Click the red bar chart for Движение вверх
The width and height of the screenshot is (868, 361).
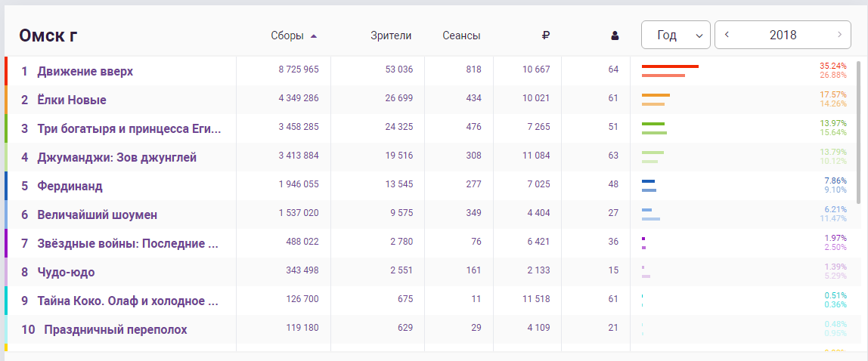coord(670,71)
